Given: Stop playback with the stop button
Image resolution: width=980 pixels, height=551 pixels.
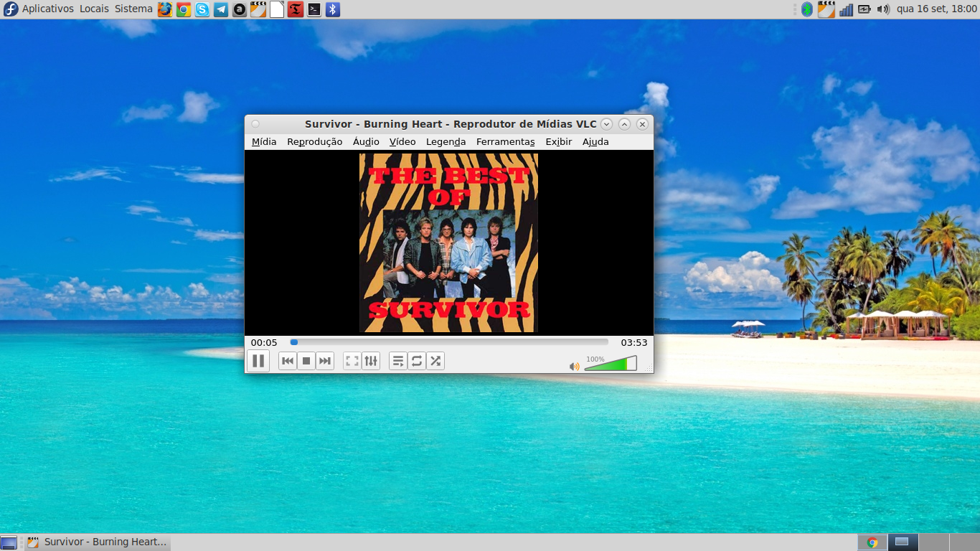Looking at the screenshot, I should [x=306, y=361].
